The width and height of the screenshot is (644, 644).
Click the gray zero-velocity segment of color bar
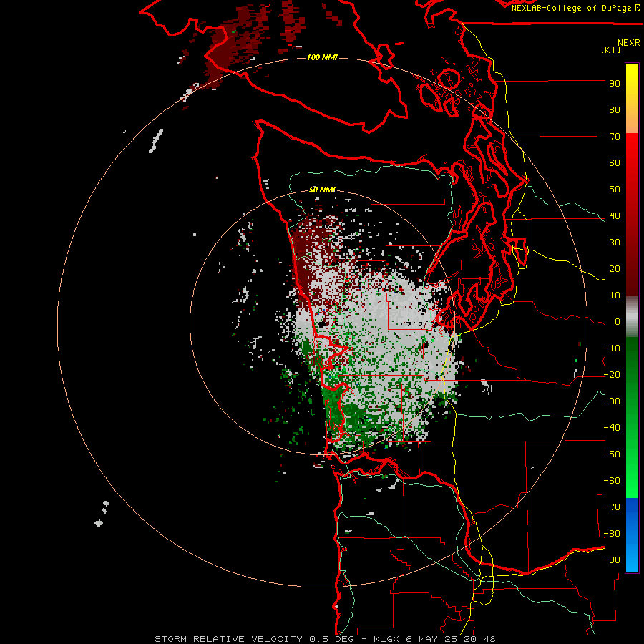point(632,317)
